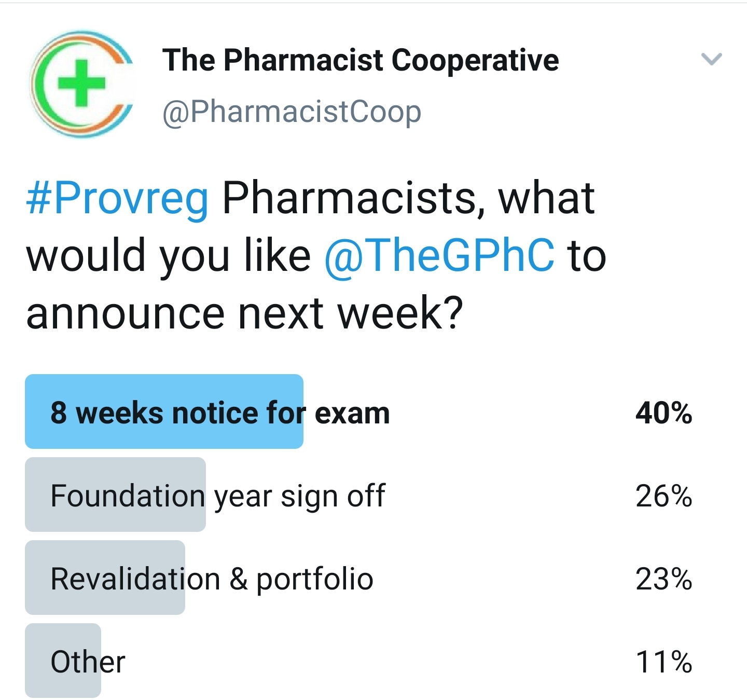This screenshot has height=700, width=747.
Task: Open the @PharmacistCoop handle
Action: [x=292, y=112]
